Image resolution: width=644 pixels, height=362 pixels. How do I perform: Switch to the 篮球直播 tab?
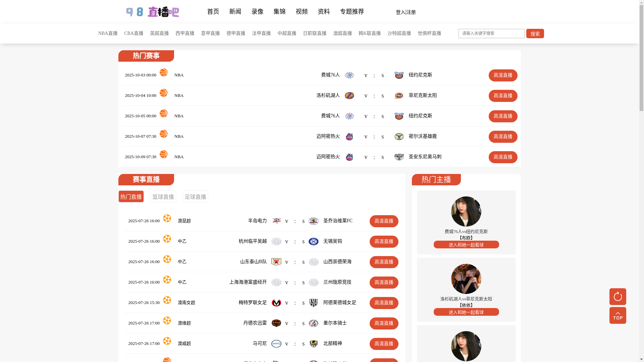point(163,196)
